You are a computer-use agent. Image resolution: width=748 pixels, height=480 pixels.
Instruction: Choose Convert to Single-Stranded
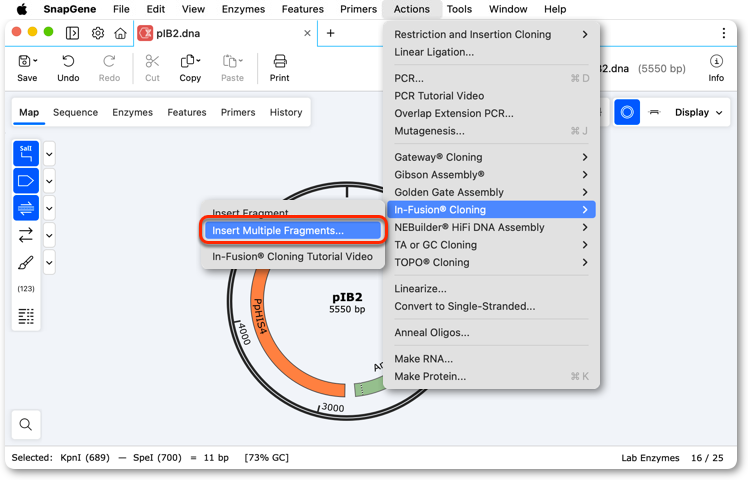pyautogui.click(x=491, y=306)
